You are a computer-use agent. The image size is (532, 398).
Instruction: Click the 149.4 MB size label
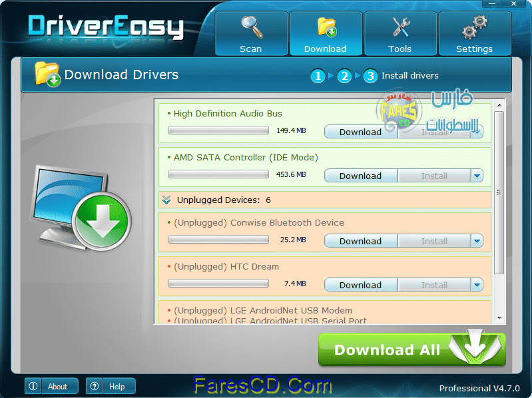tap(291, 130)
